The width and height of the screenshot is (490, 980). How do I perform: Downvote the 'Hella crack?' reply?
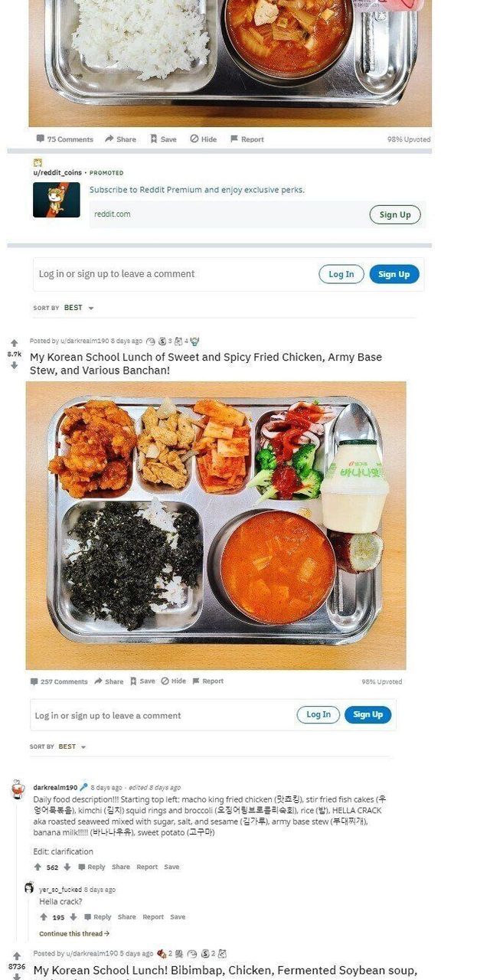point(73,916)
